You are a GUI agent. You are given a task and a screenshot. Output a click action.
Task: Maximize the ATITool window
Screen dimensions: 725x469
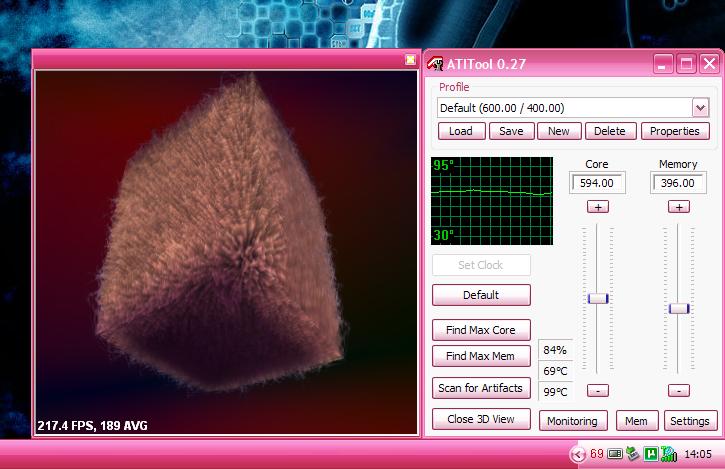[x=686, y=63]
